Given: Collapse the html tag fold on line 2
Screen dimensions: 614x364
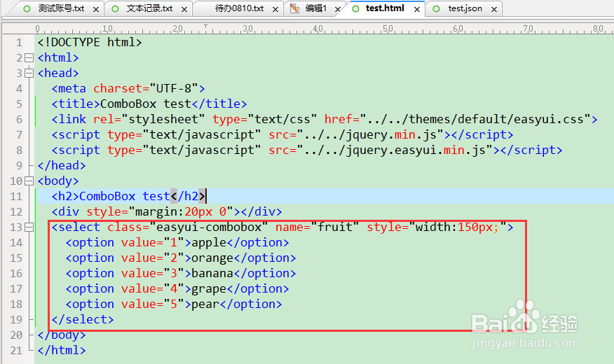Looking at the screenshot, I should point(29,58).
